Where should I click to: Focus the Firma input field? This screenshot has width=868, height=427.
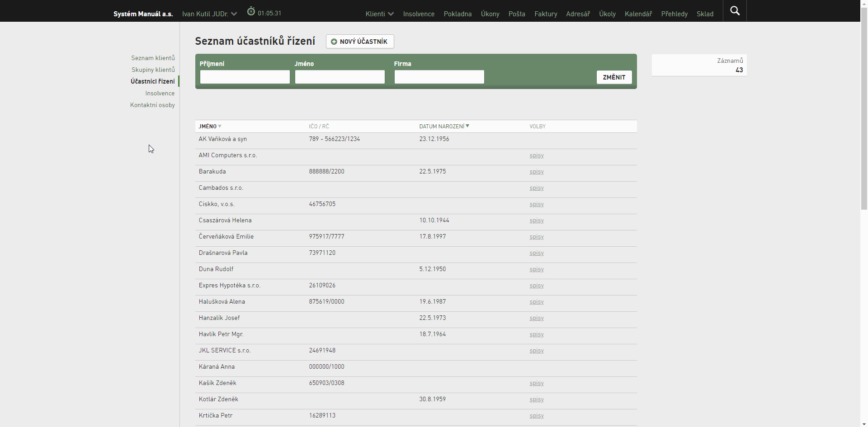click(x=439, y=77)
